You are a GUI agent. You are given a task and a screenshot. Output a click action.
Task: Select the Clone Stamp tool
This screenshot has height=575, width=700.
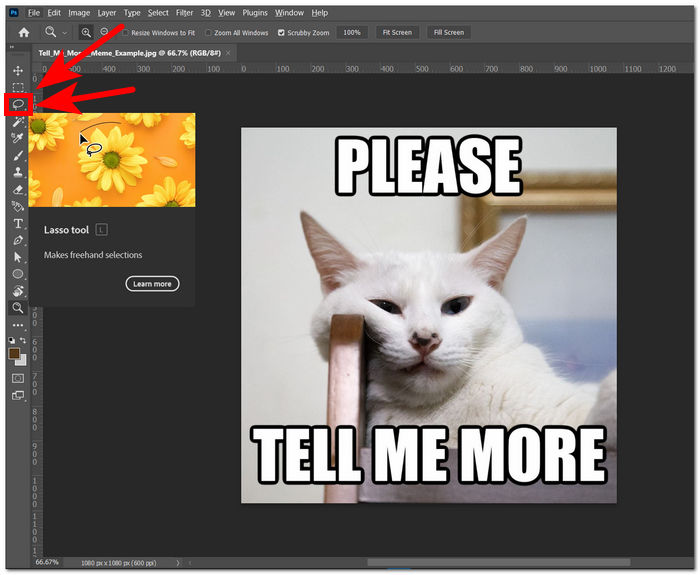[18, 172]
